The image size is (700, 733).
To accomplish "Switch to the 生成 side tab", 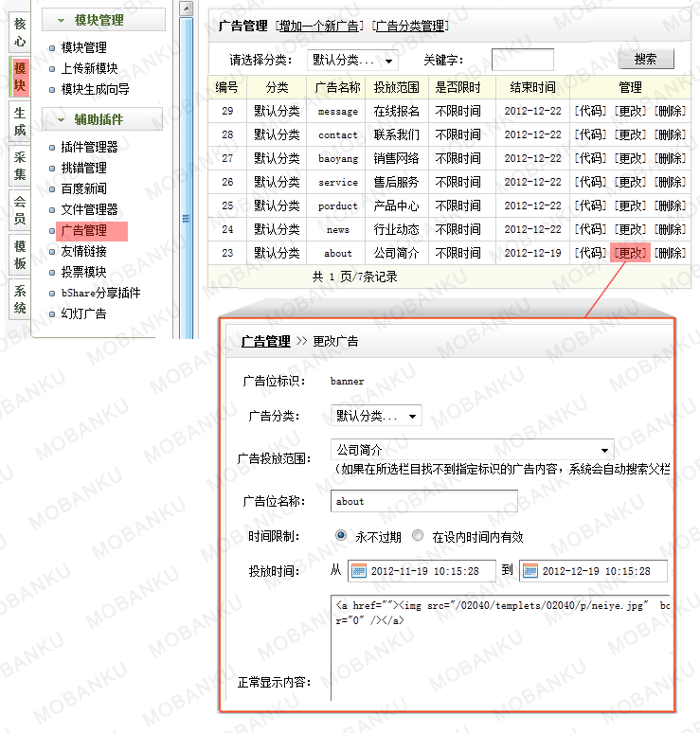I will tap(20, 121).
